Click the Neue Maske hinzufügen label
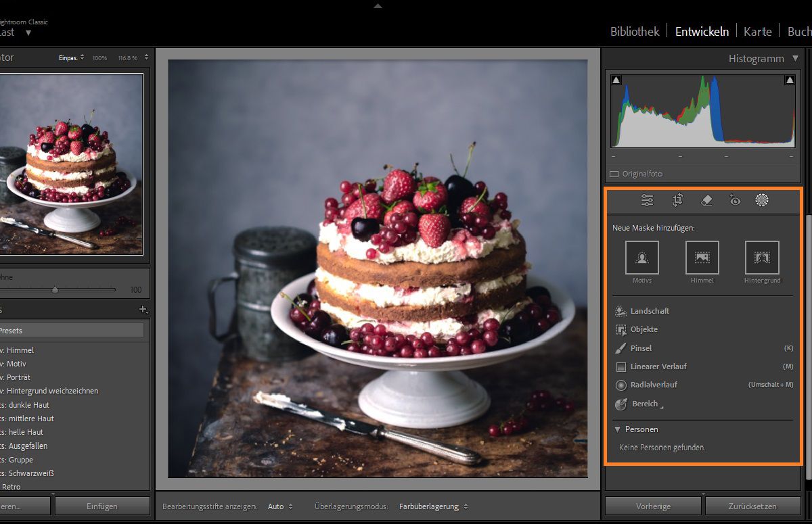812x524 pixels. tap(653, 228)
